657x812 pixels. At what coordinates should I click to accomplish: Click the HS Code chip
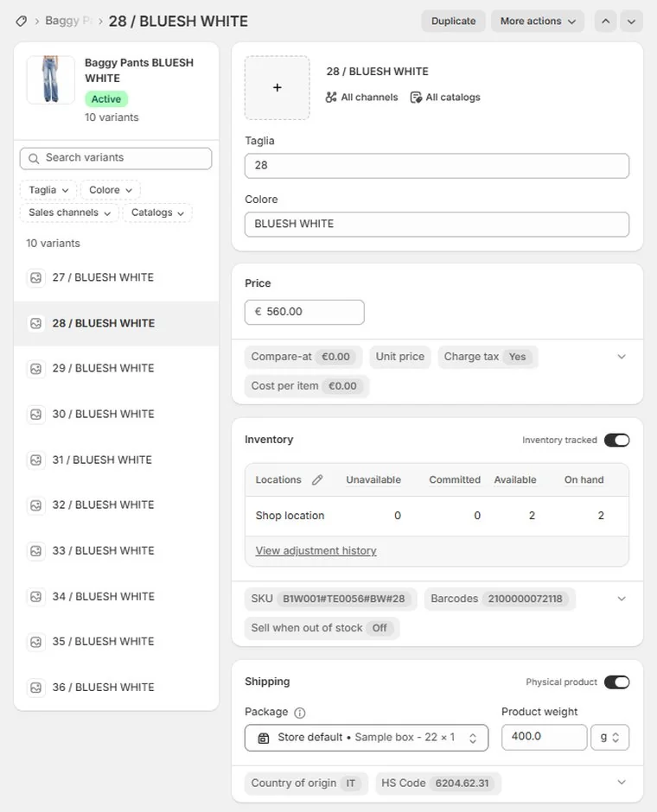(437, 783)
